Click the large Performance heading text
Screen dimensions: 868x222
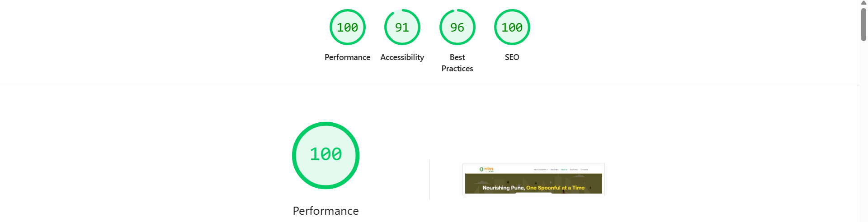[325, 211]
